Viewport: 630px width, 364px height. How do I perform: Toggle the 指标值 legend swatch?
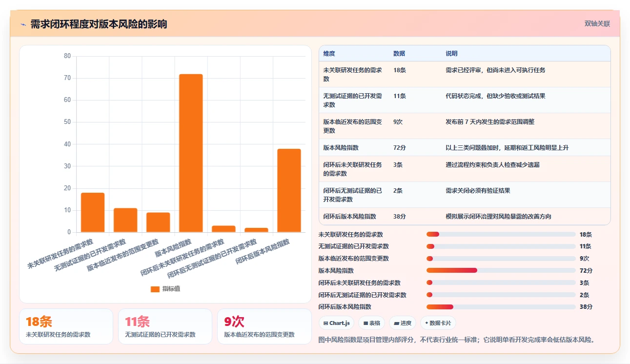tap(155, 289)
